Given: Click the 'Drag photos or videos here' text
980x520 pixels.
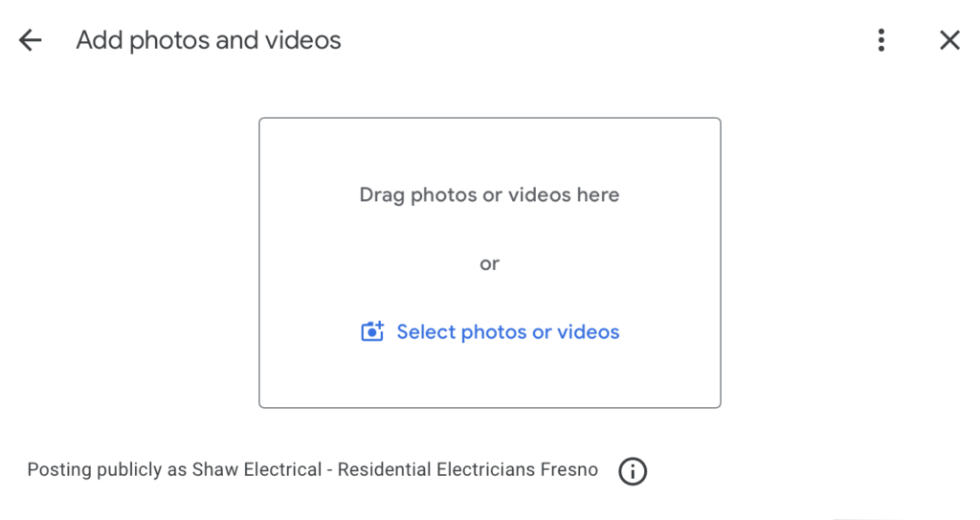Looking at the screenshot, I should point(489,195).
